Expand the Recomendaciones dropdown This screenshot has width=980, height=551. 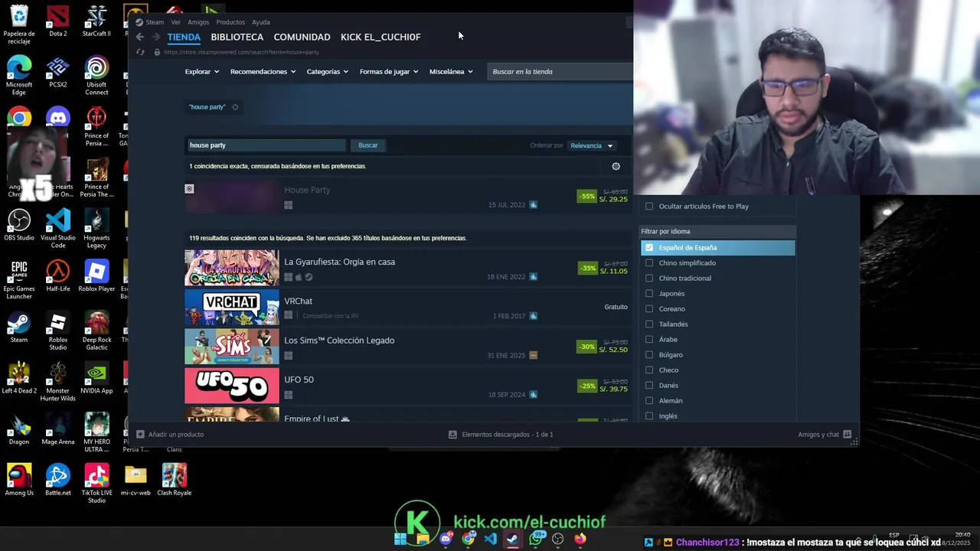click(x=263, y=71)
